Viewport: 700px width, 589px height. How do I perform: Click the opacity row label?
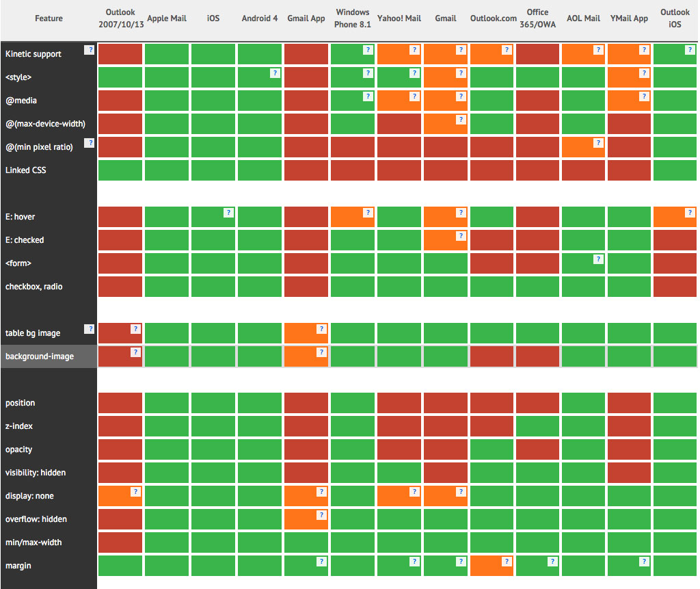pyautogui.click(x=18, y=449)
